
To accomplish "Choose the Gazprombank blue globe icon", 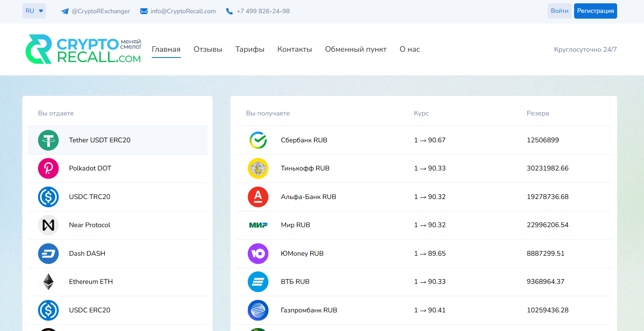I will [258, 310].
